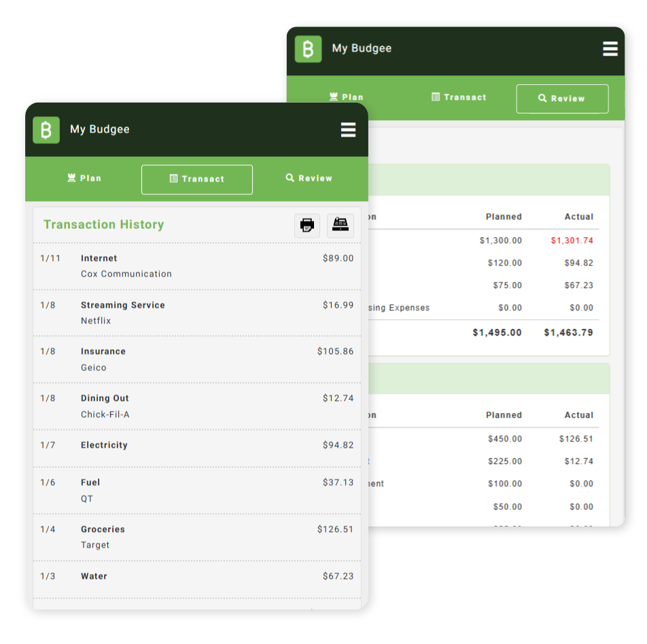Click the print transaction history icon
647x644 pixels.
[307, 225]
